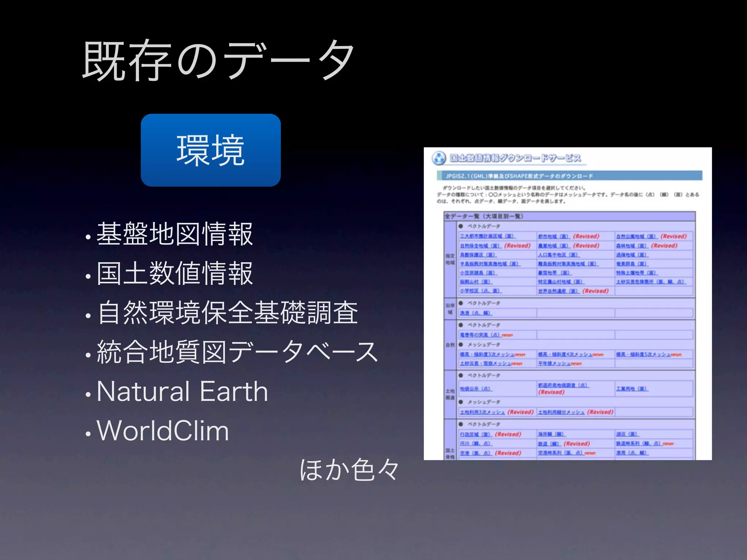Image resolution: width=747 pixels, height=560 pixels.
Task: Select the bullet 統合地質図データベース
Action: point(237,352)
